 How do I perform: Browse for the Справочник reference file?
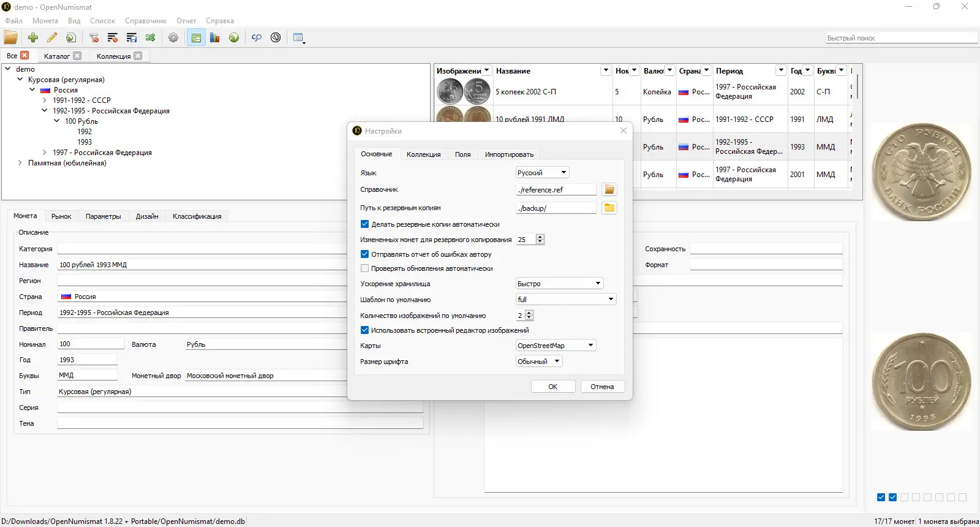(609, 189)
